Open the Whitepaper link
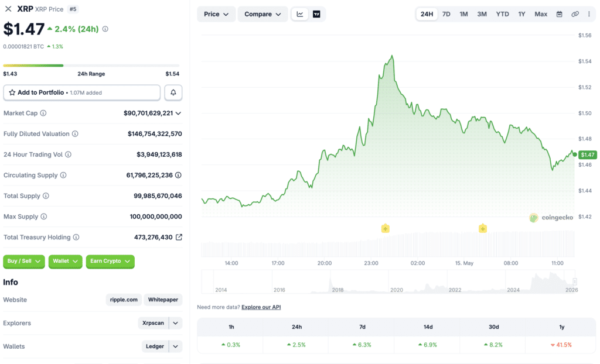Screen dimensions: 600x364 coord(163,300)
